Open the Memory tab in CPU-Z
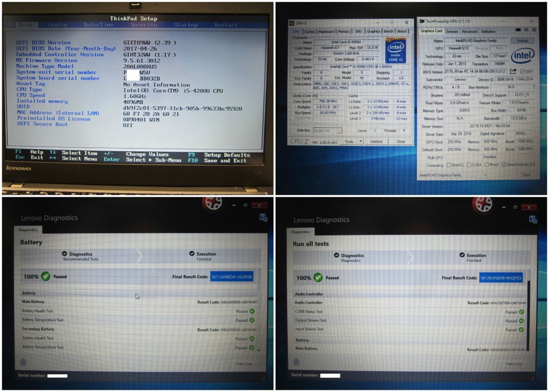This screenshot has height=392, width=549. pyautogui.click(x=344, y=32)
